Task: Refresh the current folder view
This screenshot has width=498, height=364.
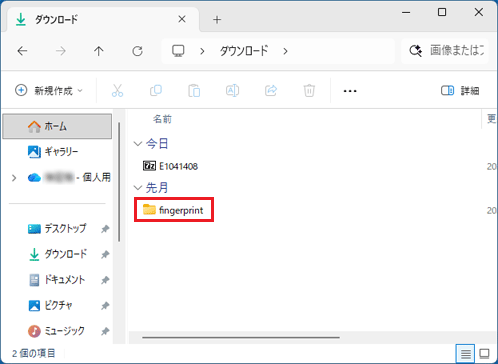Action: 137,51
